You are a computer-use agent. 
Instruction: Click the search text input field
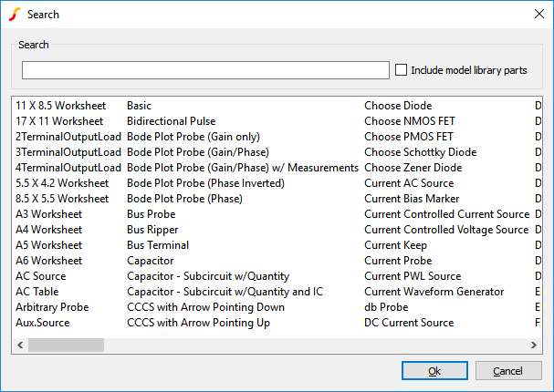pos(205,70)
